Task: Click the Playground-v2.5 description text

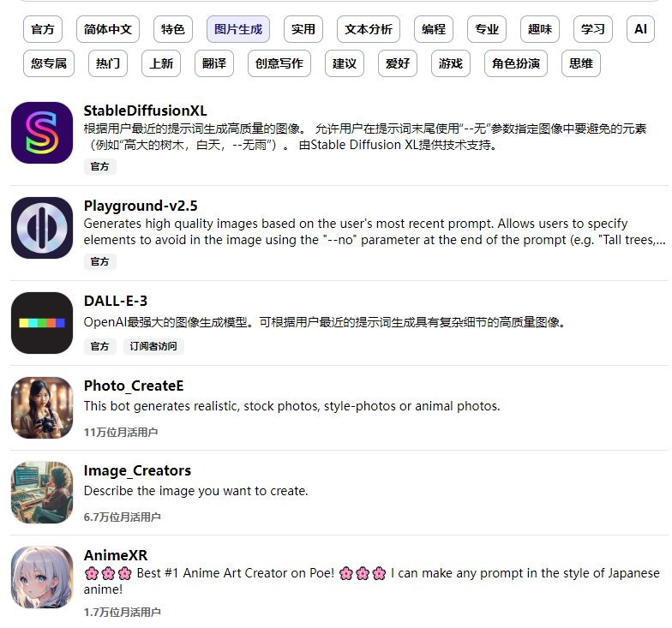Action: 375,232
